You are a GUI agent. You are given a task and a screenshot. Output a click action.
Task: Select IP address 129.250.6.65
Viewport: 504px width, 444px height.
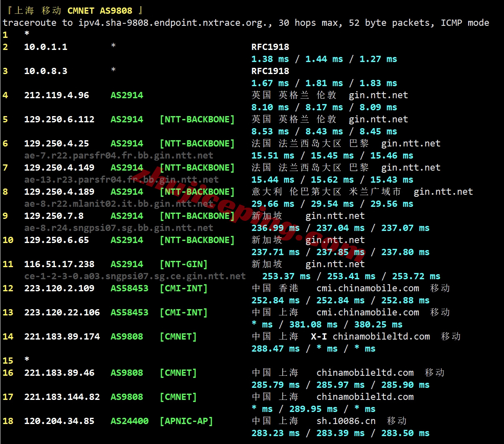point(57,240)
